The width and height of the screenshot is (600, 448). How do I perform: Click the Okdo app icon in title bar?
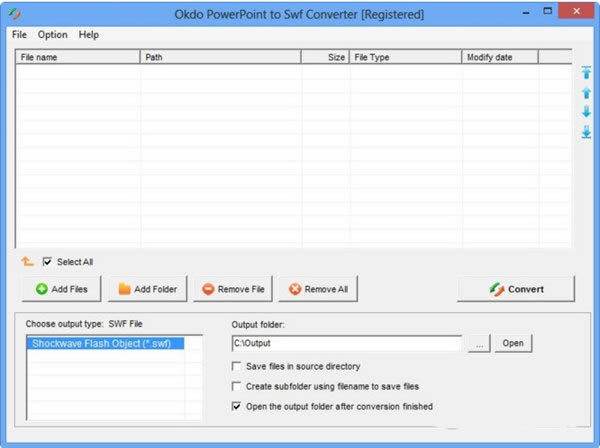tap(15, 14)
